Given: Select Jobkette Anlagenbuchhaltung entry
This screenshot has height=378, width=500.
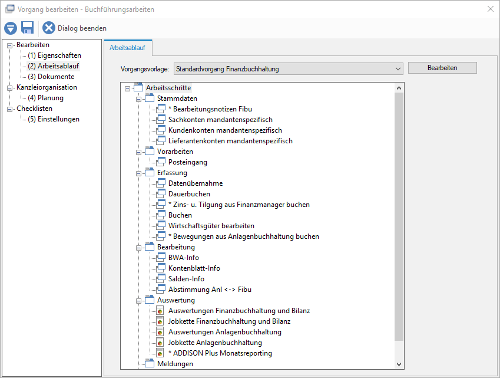Looking at the screenshot, I should (215, 343).
